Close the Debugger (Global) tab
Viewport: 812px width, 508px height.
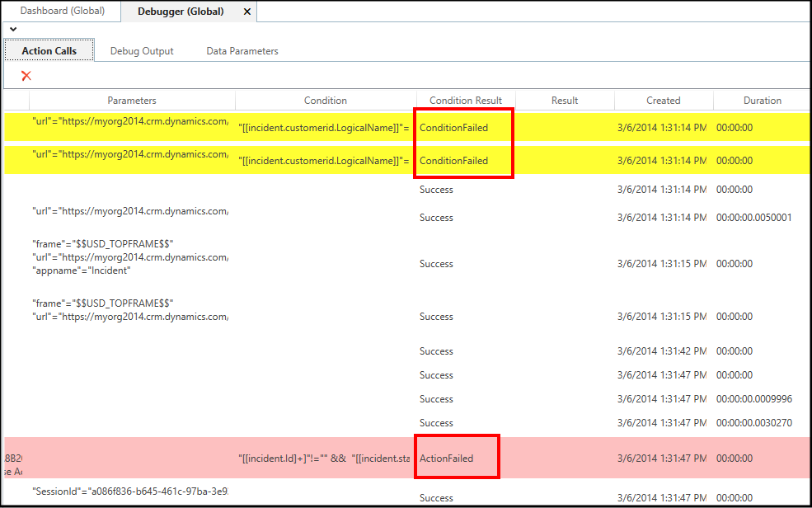(247, 12)
